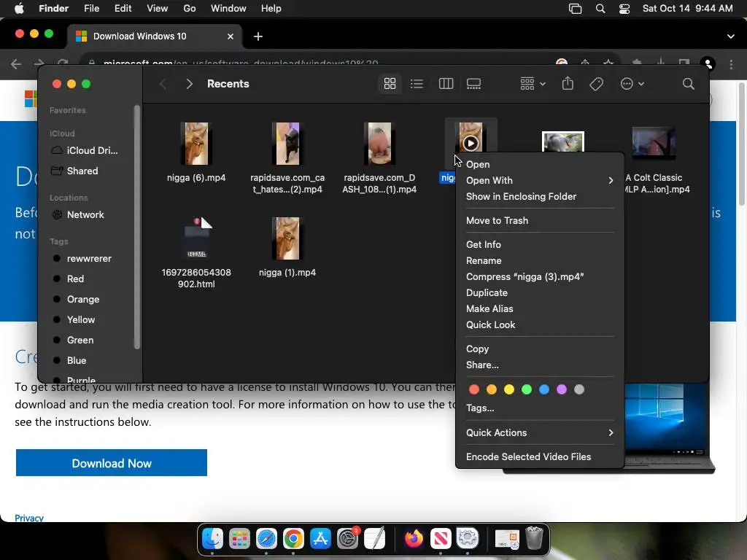Click Spotlight search icon in menu bar
The image size is (747, 560).
(600, 9)
